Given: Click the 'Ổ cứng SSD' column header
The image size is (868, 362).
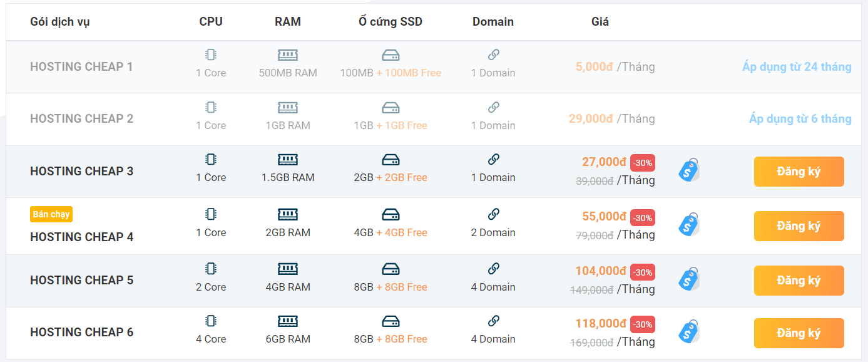Looking at the screenshot, I should click(391, 22).
